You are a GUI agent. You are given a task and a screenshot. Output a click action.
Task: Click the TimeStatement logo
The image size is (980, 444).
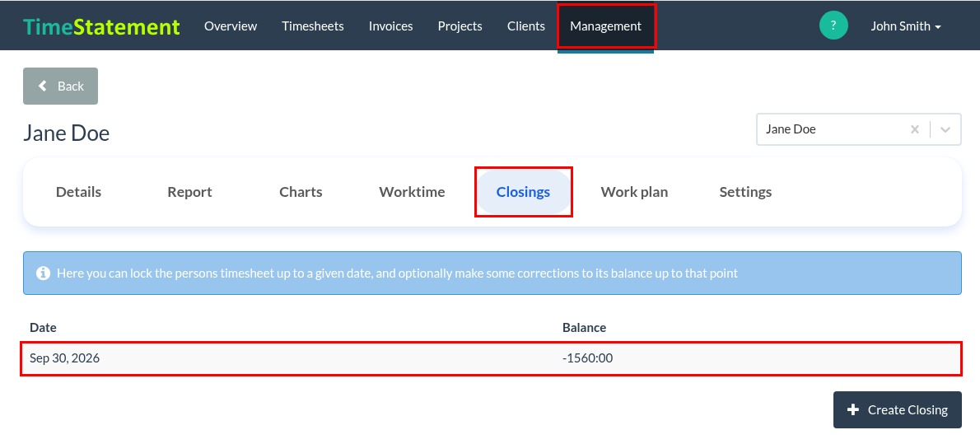point(102,26)
